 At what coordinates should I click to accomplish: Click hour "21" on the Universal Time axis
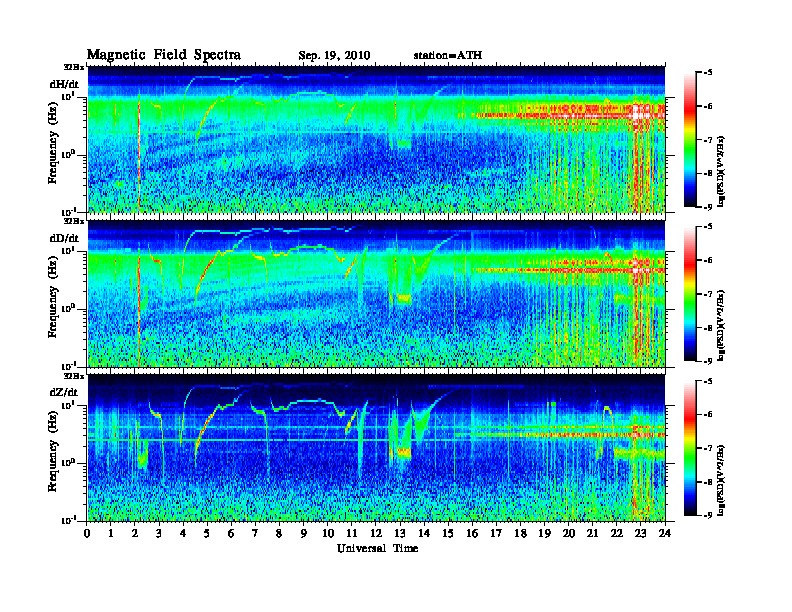593,533
